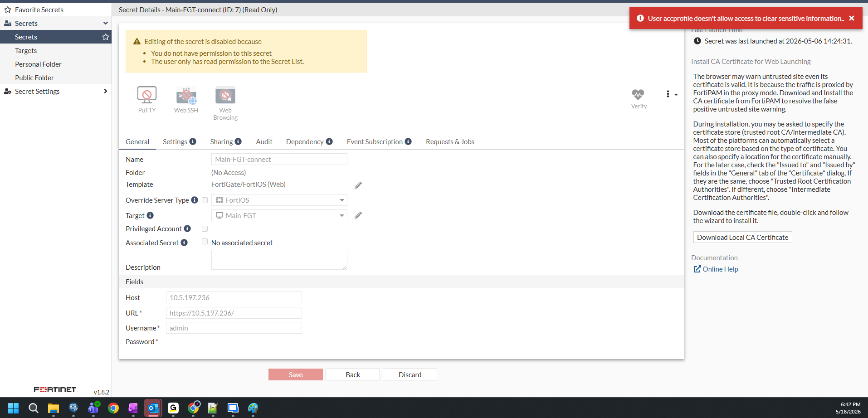Open File Explorer from the taskbar
The image size is (868, 418).
(54, 408)
